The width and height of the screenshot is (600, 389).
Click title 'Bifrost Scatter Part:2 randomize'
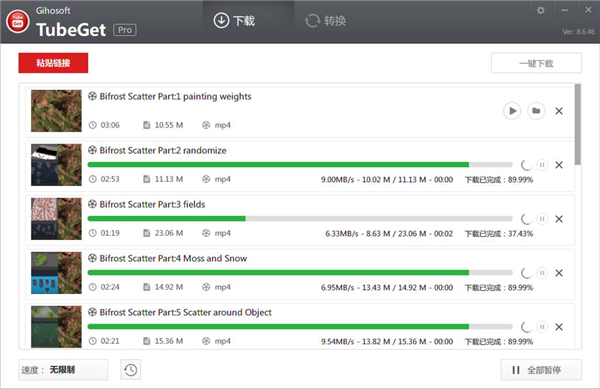pos(163,150)
